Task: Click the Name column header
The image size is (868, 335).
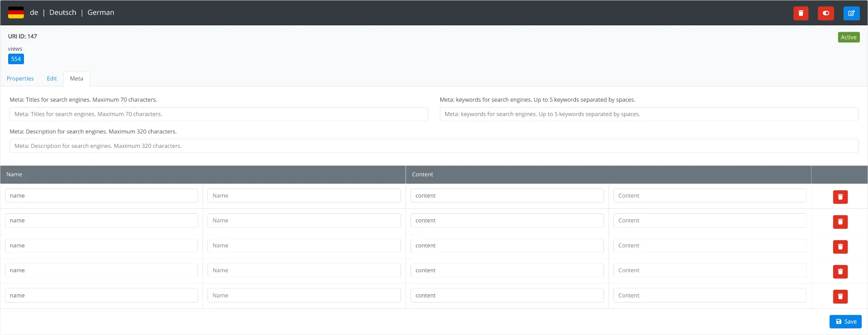Action: tap(203, 175)
